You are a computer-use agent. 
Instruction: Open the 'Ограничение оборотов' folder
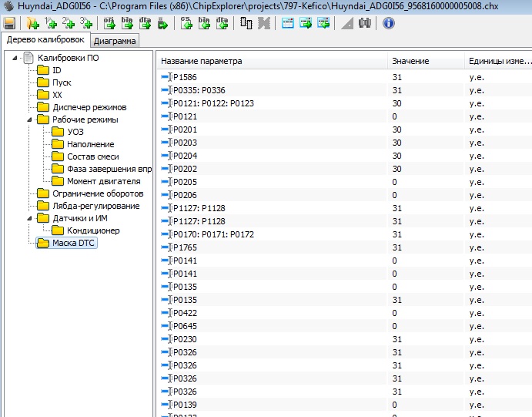tap(97, 193)
